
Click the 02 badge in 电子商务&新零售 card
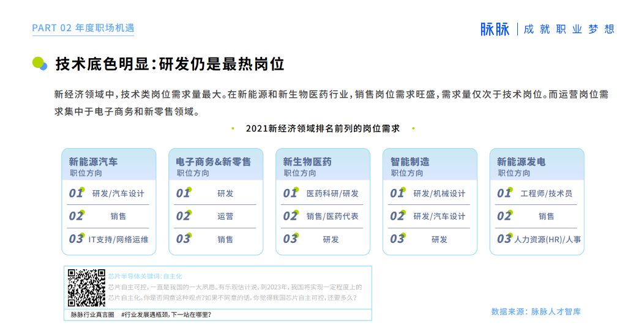184,216
